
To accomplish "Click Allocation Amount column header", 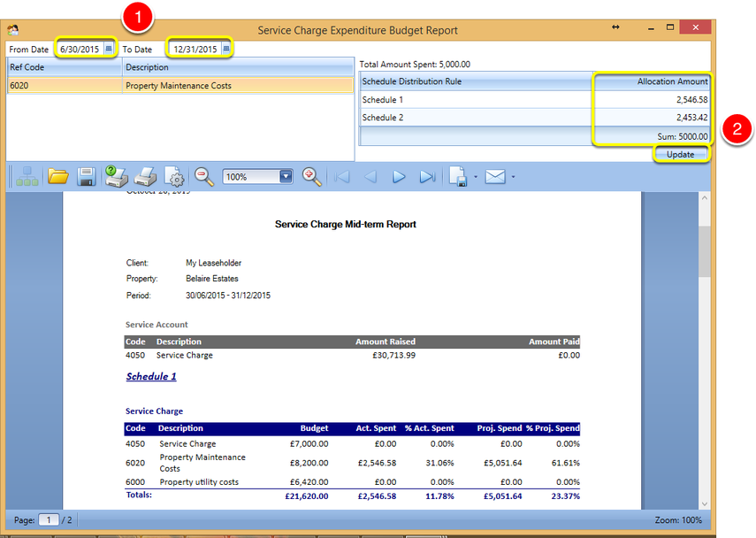I will pos(652,81).
